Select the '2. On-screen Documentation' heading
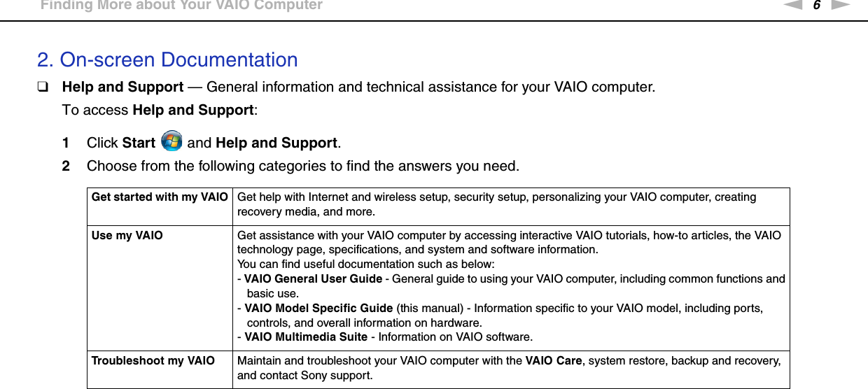Screen dimensions: 868x389 point(167,59)
